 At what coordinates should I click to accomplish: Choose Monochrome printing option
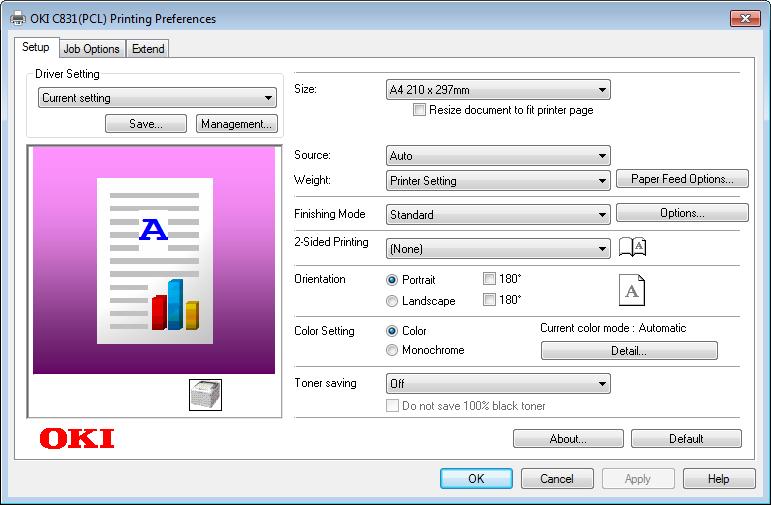point(392,350)
